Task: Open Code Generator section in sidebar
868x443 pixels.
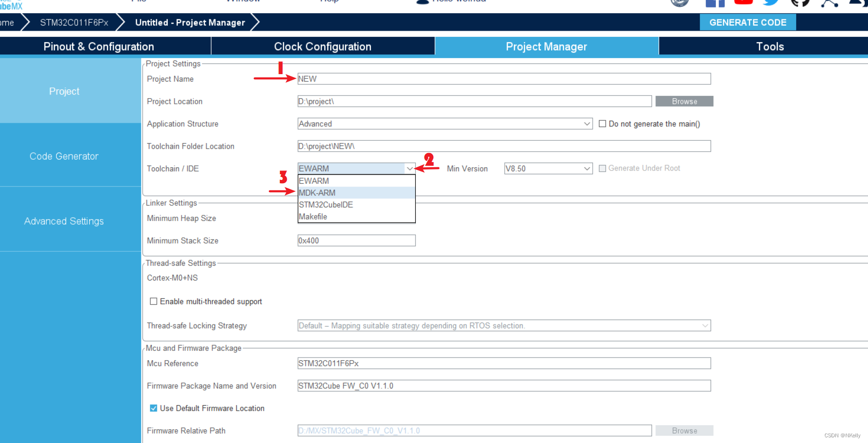Action: (70, 155)
